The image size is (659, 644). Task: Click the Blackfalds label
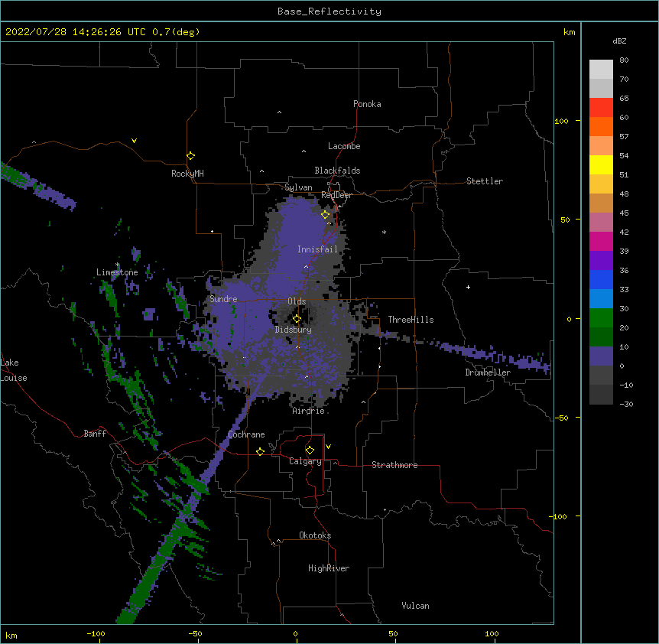337,171
